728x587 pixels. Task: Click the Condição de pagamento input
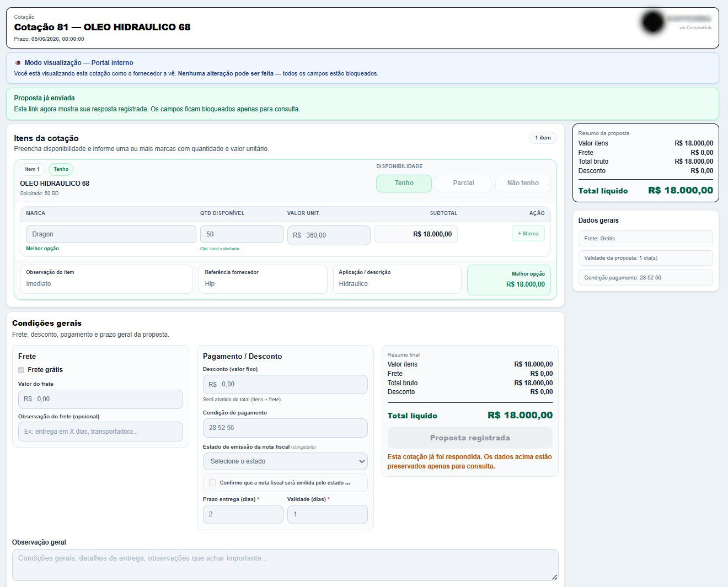tap(285, 428)
